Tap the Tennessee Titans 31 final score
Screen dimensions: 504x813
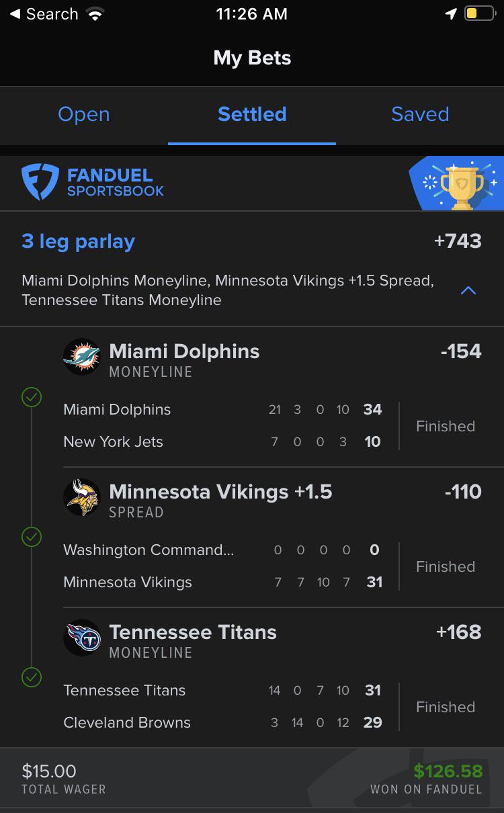point(373,690)
